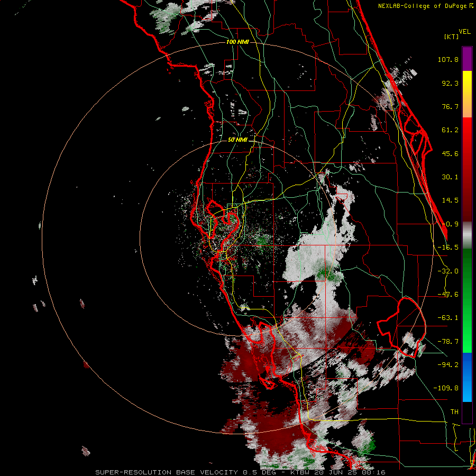Image resolution: width=476 pixels, height=476 pixels.
Task: Click the VEL legend title
Action: point(464,32)
